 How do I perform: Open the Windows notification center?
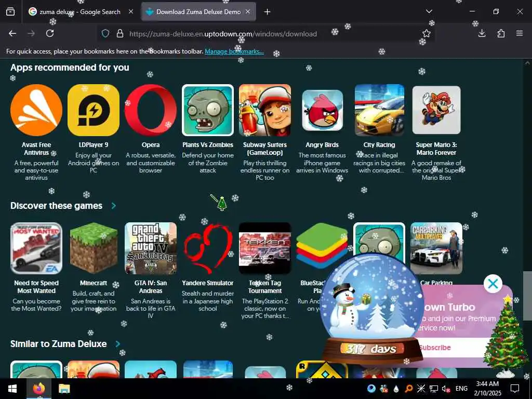point(515,389)
